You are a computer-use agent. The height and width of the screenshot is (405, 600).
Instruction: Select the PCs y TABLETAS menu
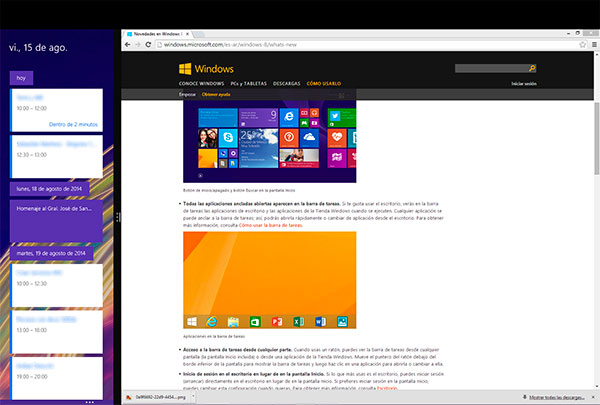[x=245, y=83]
